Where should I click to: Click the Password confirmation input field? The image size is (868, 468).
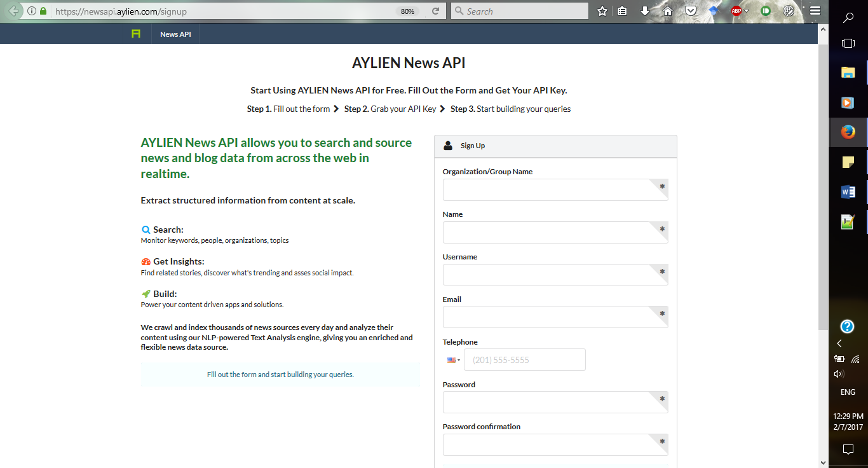pos(555,444)
